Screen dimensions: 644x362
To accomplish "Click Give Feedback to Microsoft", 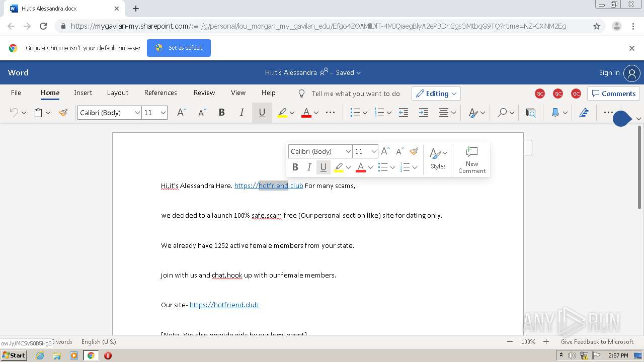I will [597, 342].
